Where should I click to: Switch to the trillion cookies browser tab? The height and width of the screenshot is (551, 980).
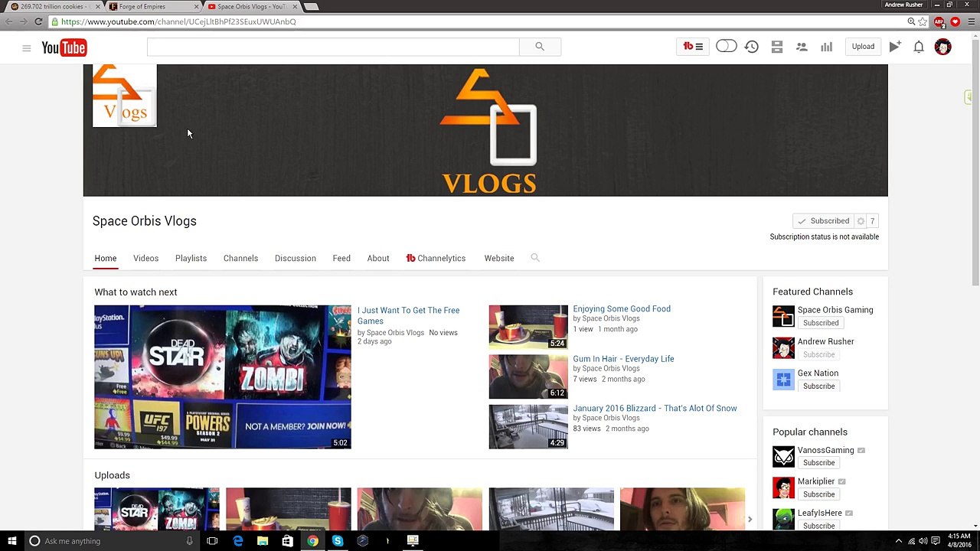coord(52,6)
